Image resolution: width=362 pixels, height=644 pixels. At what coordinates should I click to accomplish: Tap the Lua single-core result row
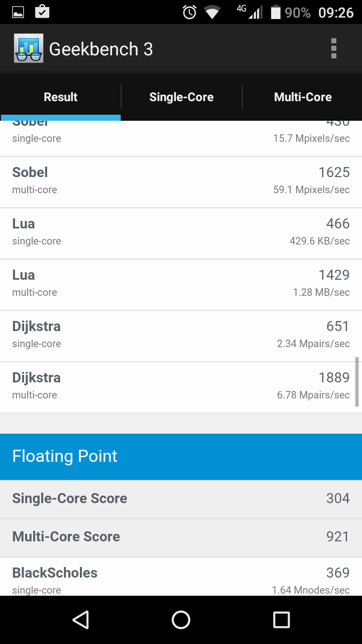tap(181, 233)
